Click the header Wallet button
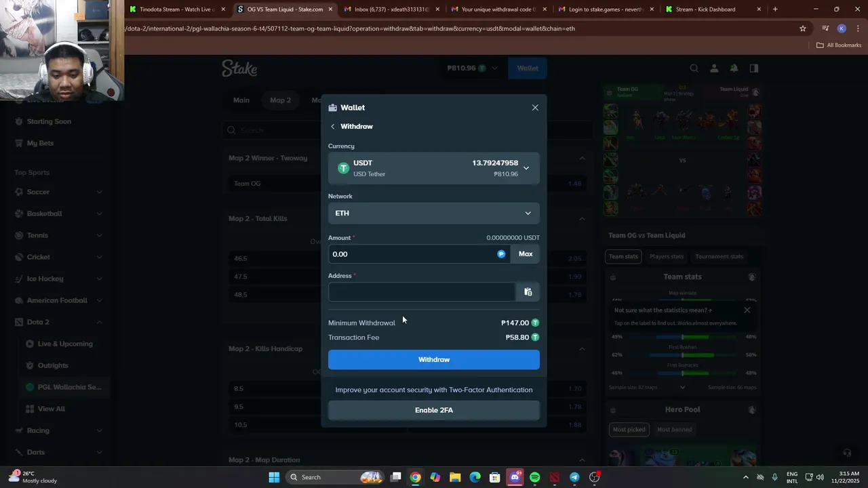868x488 pixels. coord(528,68)
